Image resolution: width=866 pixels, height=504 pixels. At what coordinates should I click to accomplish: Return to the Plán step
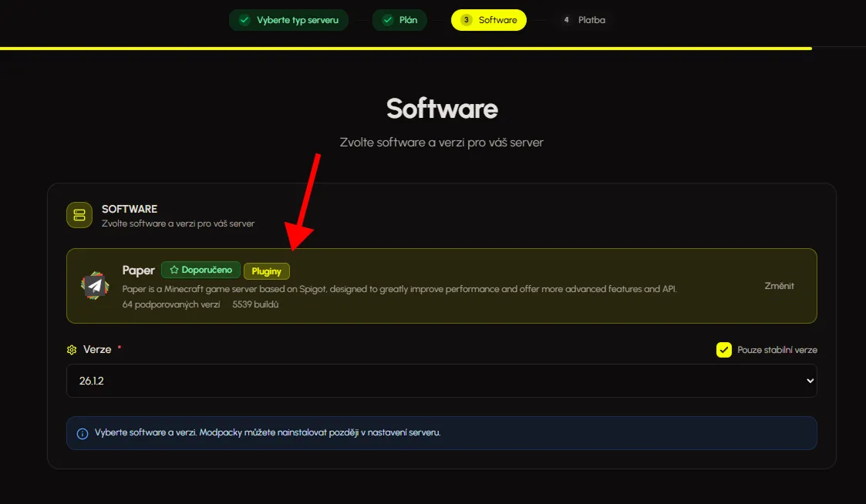399,20
